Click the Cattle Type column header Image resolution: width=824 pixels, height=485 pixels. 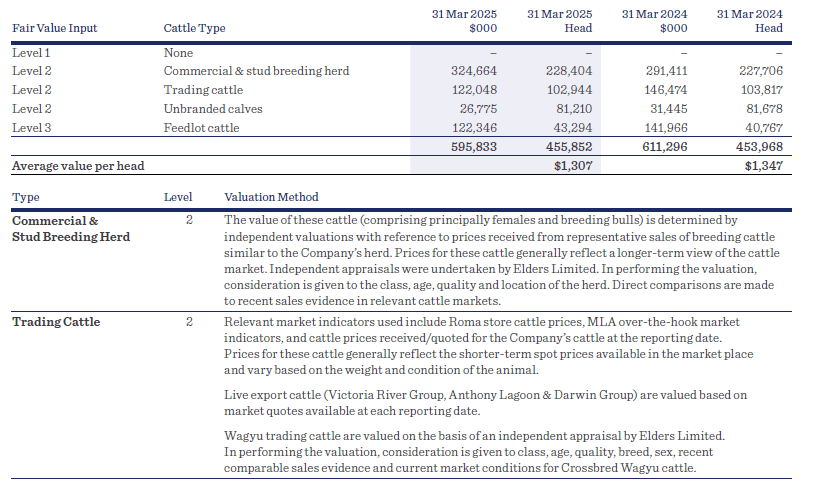(194, 28)
